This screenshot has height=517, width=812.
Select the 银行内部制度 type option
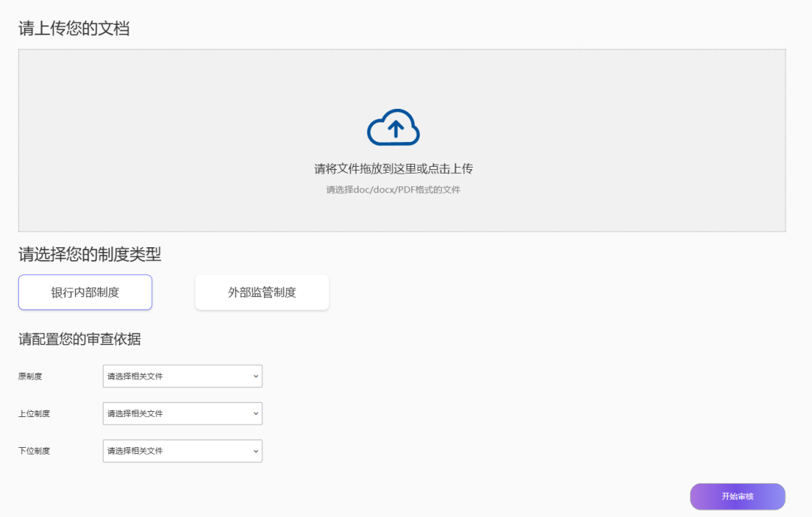85,292
